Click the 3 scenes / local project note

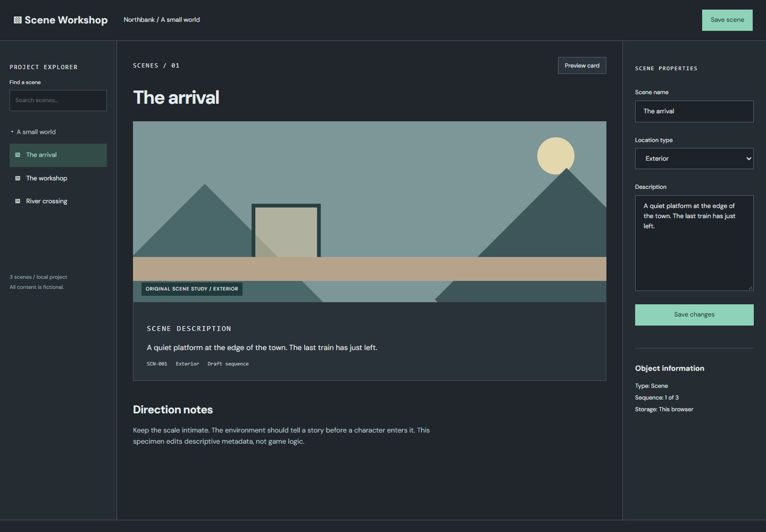(x=38, y=277)
